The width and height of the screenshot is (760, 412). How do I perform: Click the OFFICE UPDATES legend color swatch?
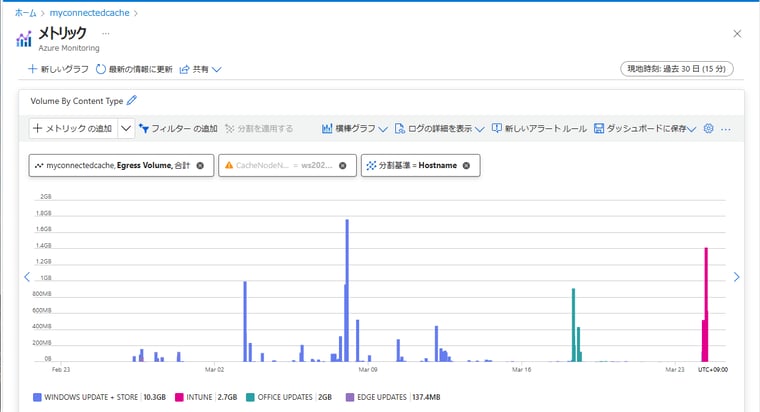coord(250,397)
